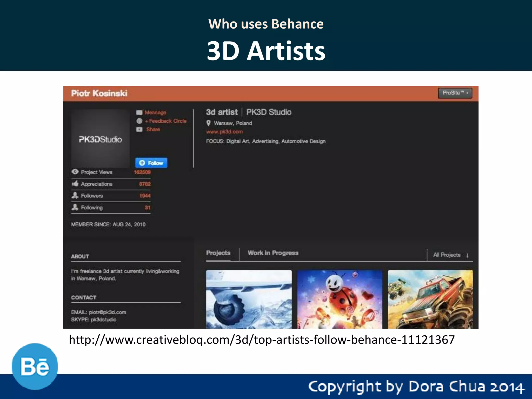This screenshot has width=532, height=399.
Task: Expand the All Projects sort dropdown
Action: [451, 255]
